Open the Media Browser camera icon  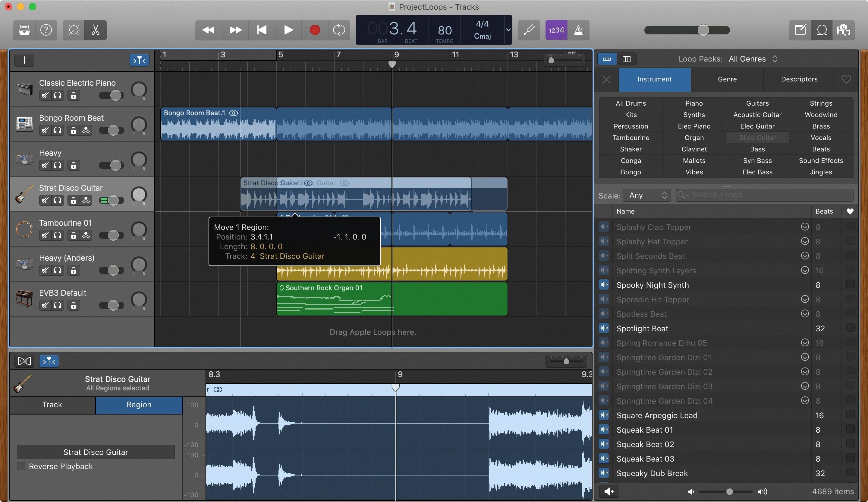844,30
